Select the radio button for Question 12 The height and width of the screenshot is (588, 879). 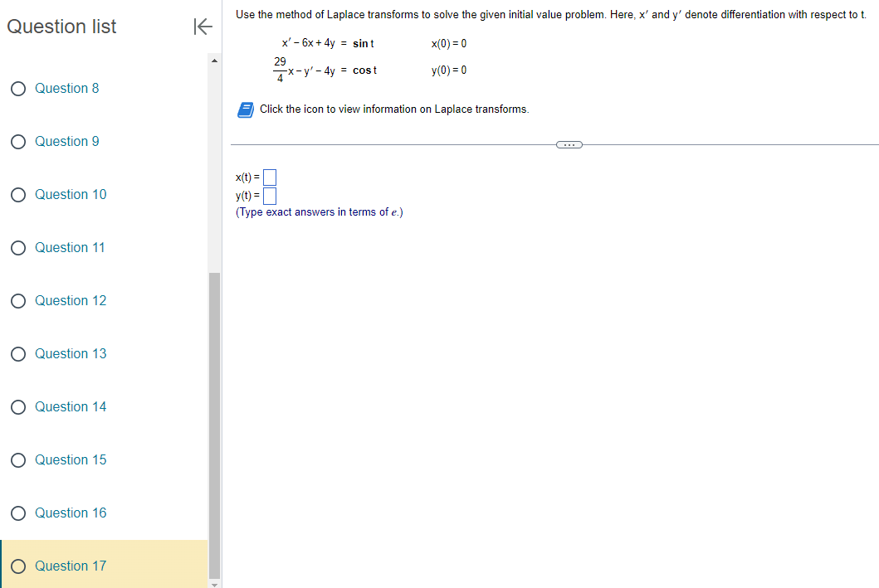[x=17, y=300]
